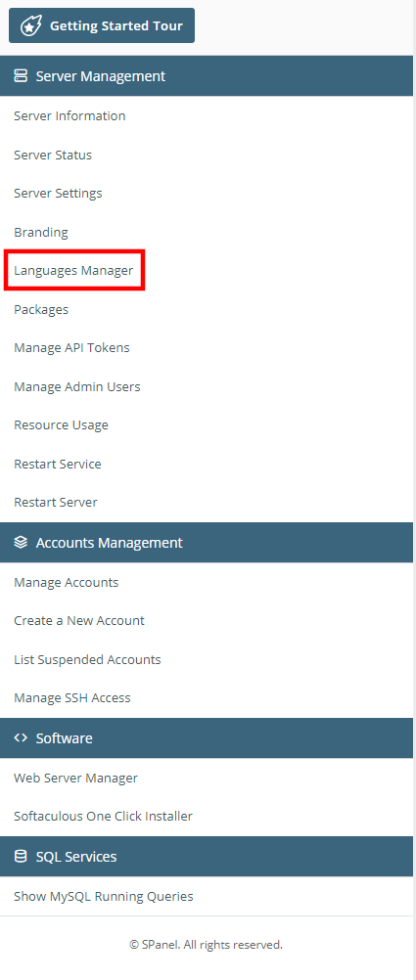416x980 pixels.
Task: View Resource Usage
Action: coord(62,425)
